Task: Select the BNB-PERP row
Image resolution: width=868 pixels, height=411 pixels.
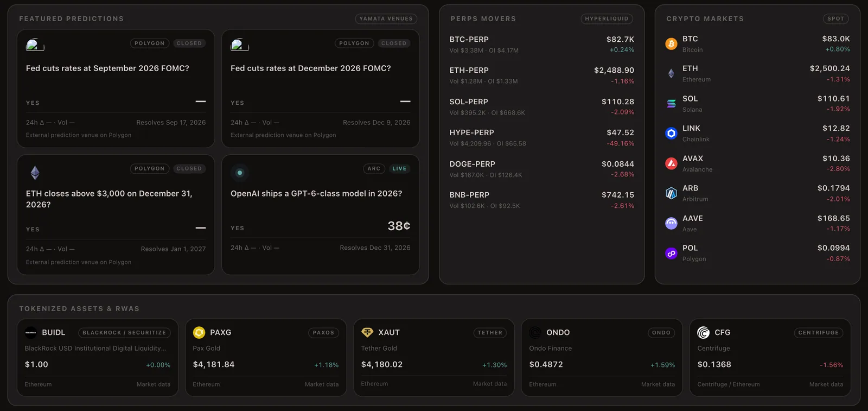Action: coord(541,200)
